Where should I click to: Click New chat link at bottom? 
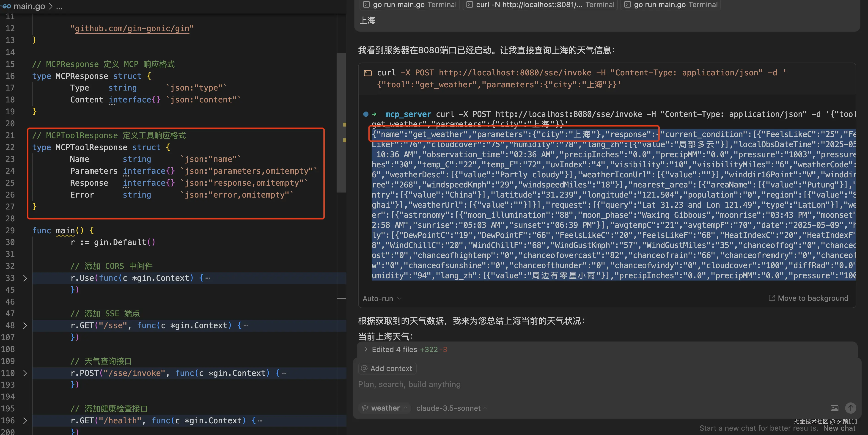pos(839,428)
